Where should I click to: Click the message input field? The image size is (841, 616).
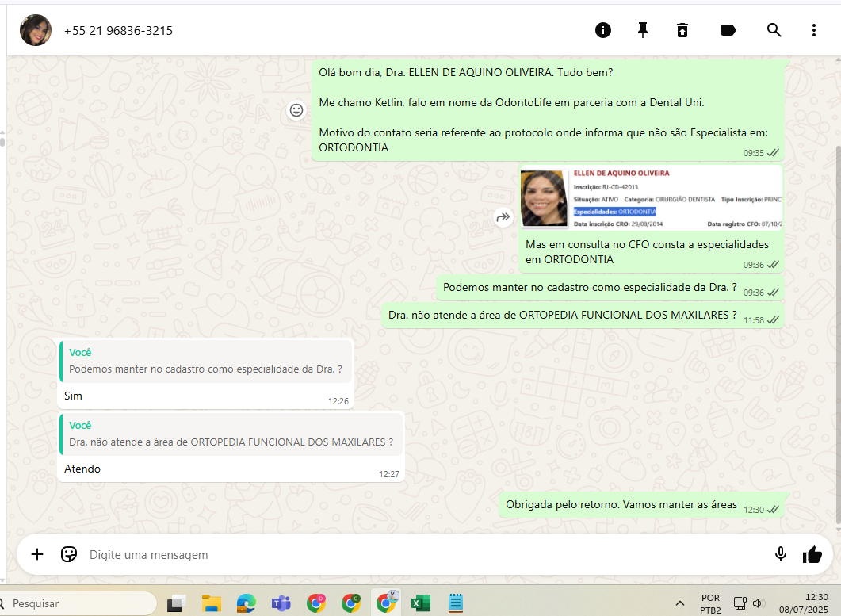click(420, 555)
